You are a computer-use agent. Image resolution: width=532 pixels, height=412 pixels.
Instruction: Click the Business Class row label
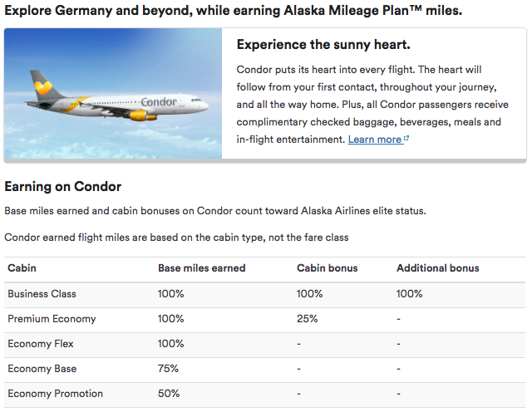coord(42,294)
